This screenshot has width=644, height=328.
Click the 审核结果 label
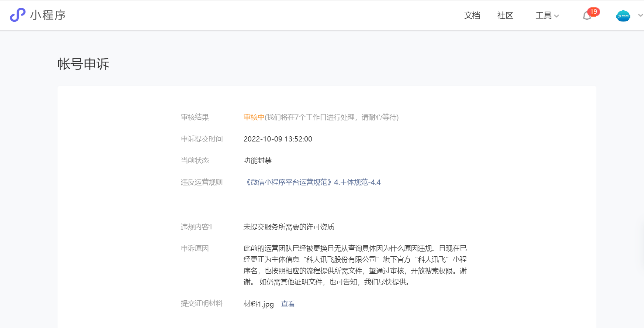pos(195,117)
